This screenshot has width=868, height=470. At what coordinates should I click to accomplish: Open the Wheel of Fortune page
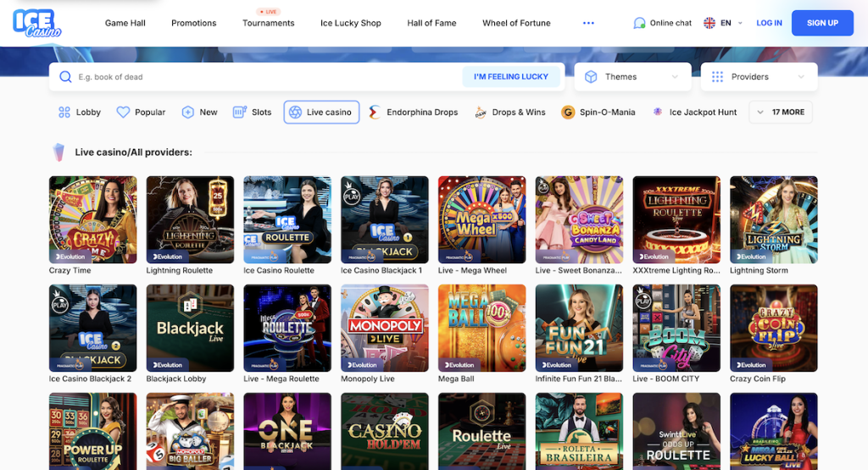(x=516, y=23)
